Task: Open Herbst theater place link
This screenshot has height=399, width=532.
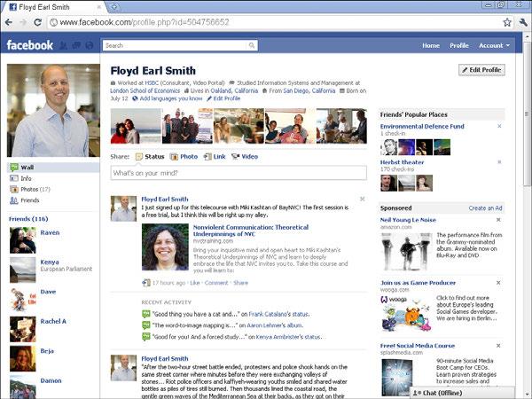Action: pos(402,162)
